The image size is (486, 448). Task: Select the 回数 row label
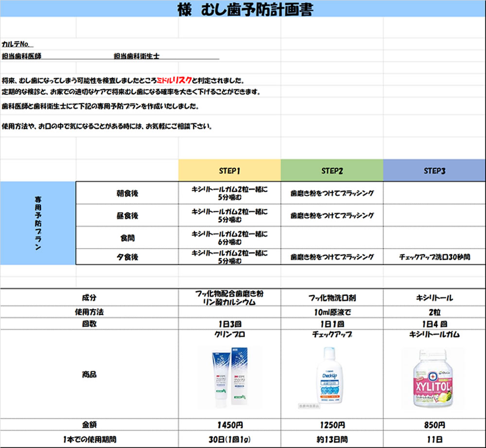pos(89,323)
